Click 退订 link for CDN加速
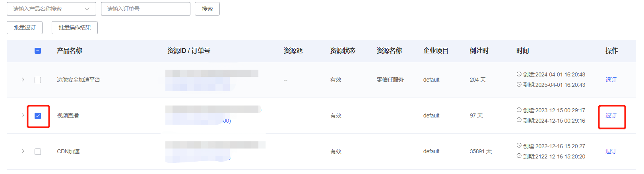The height and width of the screenshot is (174, 644). [611, 151]
